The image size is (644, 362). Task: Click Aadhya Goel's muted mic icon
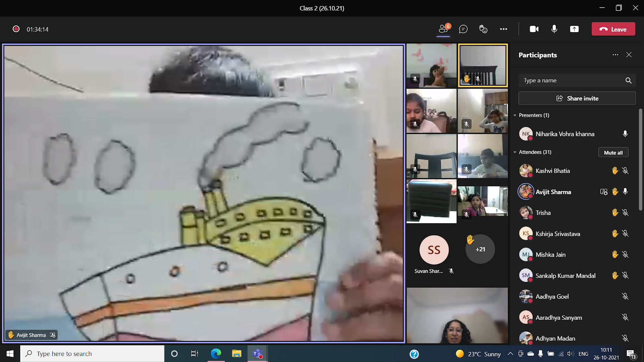(625, 296)
